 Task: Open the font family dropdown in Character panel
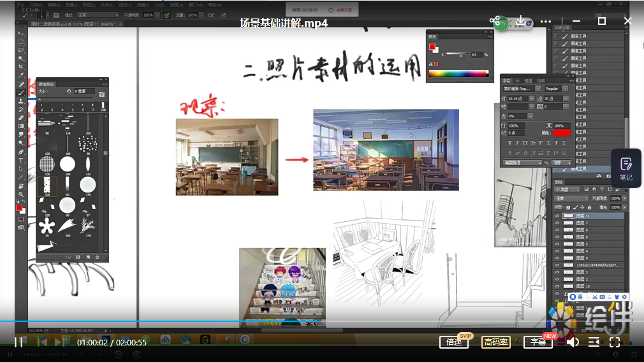click(538, 89)
